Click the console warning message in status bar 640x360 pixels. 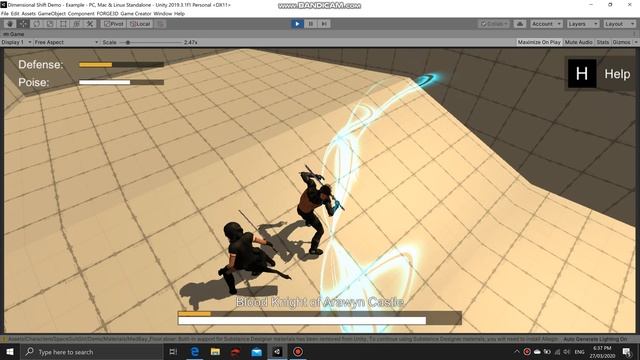point(282,339)
